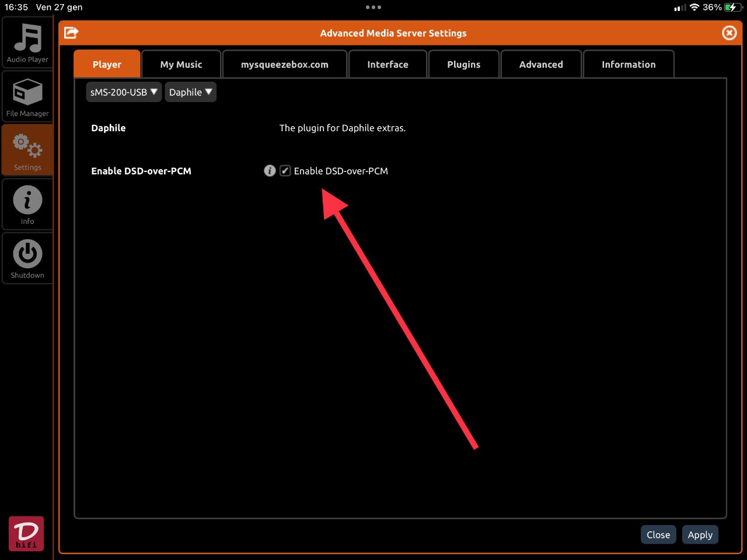This screenshot has width=747, height=560.
Task: View the Information tab
Action: [629, 64]
